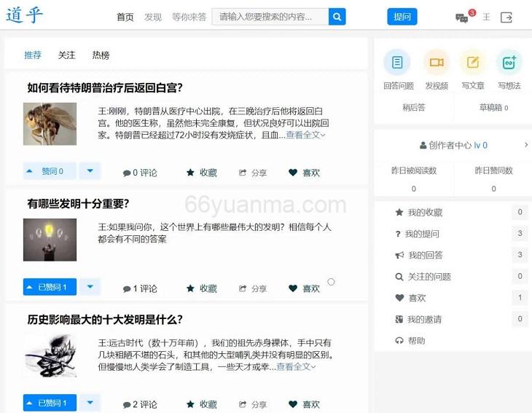Share the 特朗普 question

[253, 173]
